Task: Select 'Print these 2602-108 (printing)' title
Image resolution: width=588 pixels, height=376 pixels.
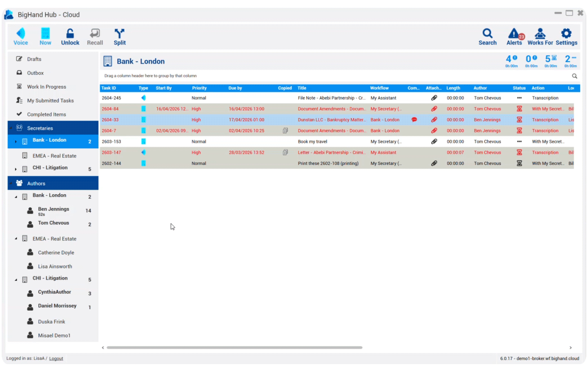Action: [x=328, y=163]
